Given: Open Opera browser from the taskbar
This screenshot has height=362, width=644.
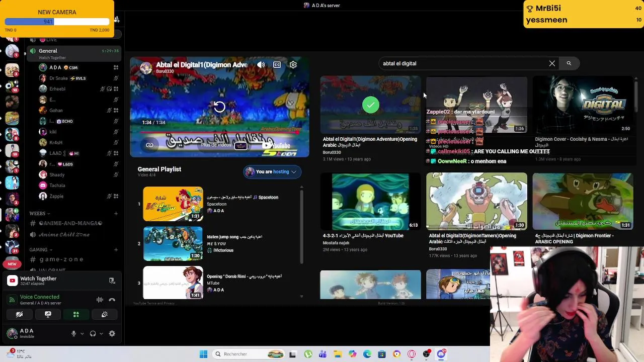Looking at the screenshot, I should pos(412,354).
